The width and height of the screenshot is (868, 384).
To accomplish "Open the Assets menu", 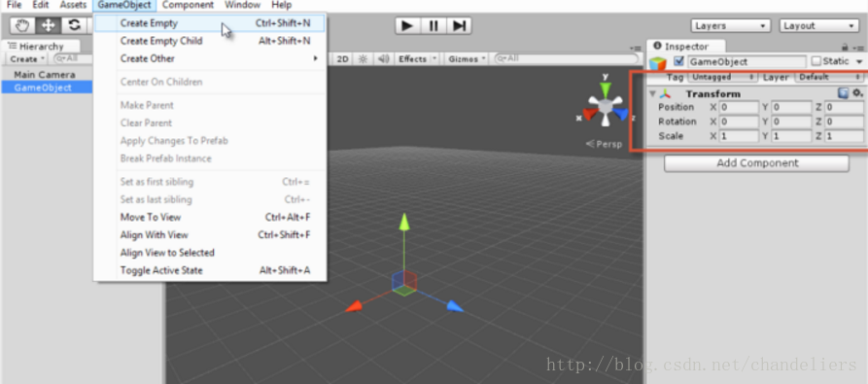I will (x=73, y=5).
